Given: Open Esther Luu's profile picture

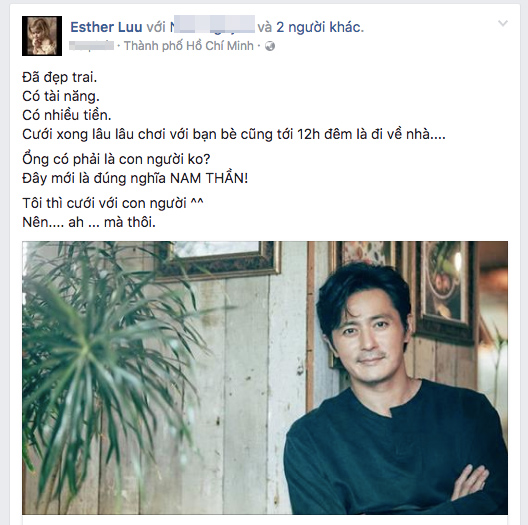Looking at the screenshot, I should pyautogui.click(x=42, y=36).
